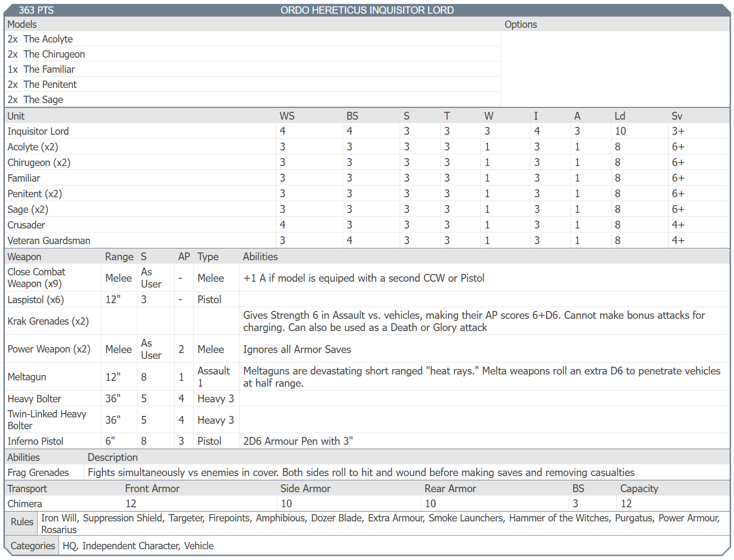Select the 'Crusader' unit name

[x=26, y=225]
